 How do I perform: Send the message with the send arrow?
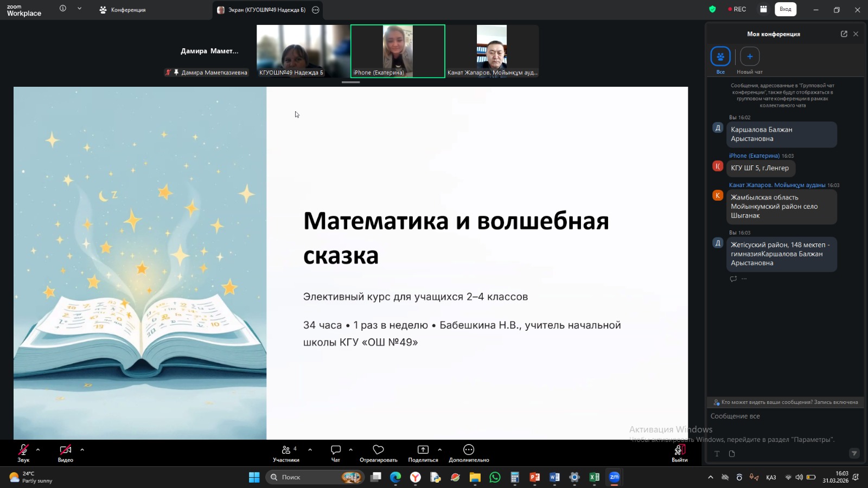tap(854, 453)
